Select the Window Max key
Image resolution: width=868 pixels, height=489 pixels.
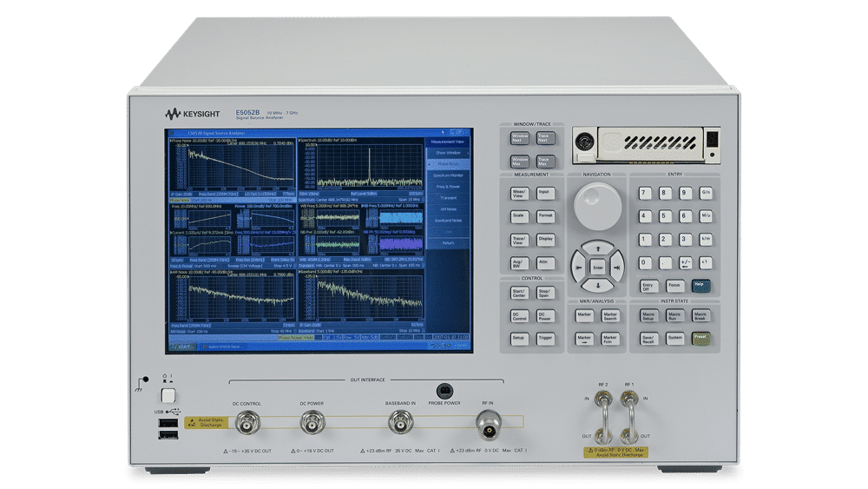point(519,162)
